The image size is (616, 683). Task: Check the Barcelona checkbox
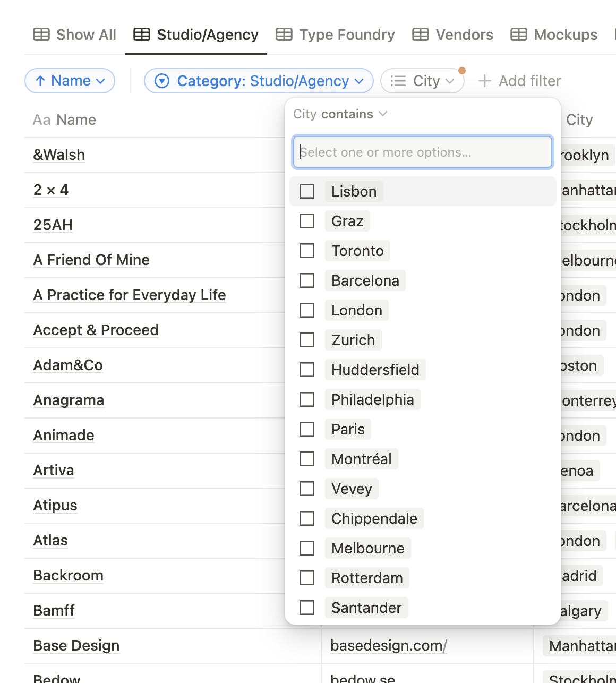[307, 280]
